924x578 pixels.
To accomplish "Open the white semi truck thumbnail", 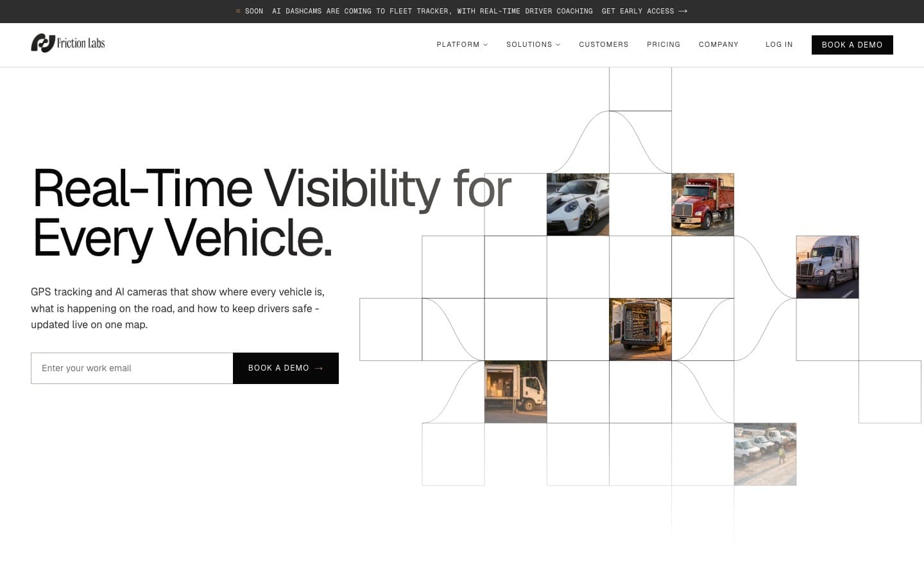I will 827,267.
